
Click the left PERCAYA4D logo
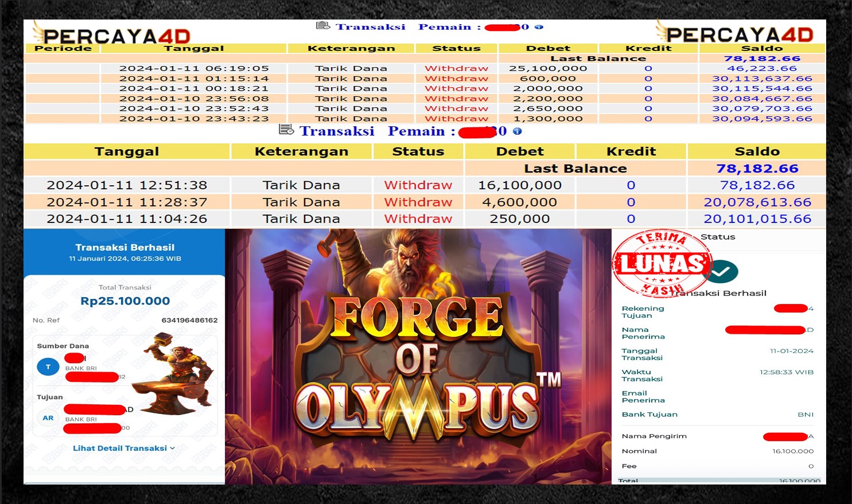112,34
